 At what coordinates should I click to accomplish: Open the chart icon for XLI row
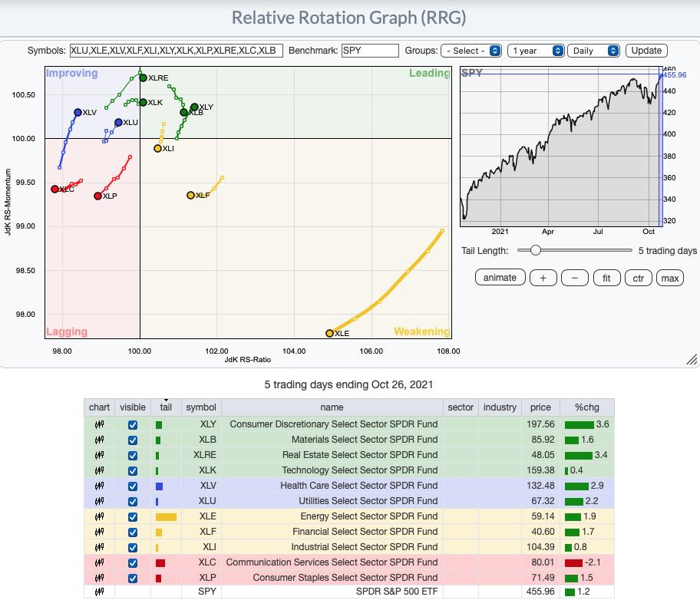[x=99, y=547]
